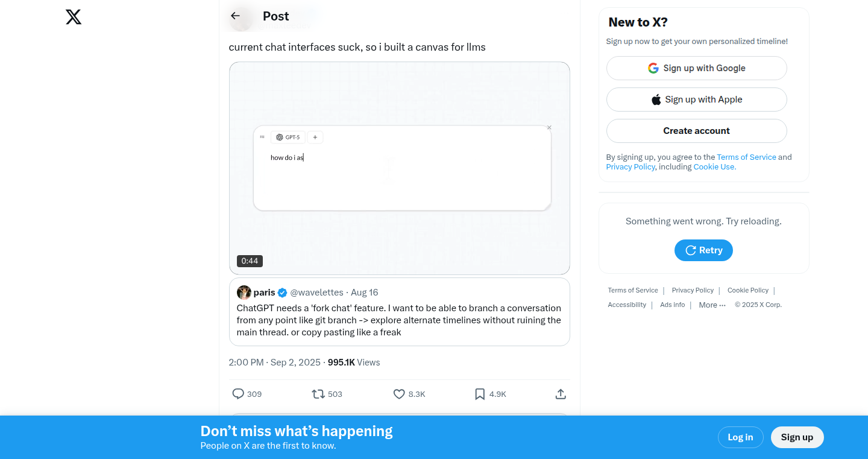
Task: Sign up with Apple
Action: pyautogui.click(x=696, y=100)
